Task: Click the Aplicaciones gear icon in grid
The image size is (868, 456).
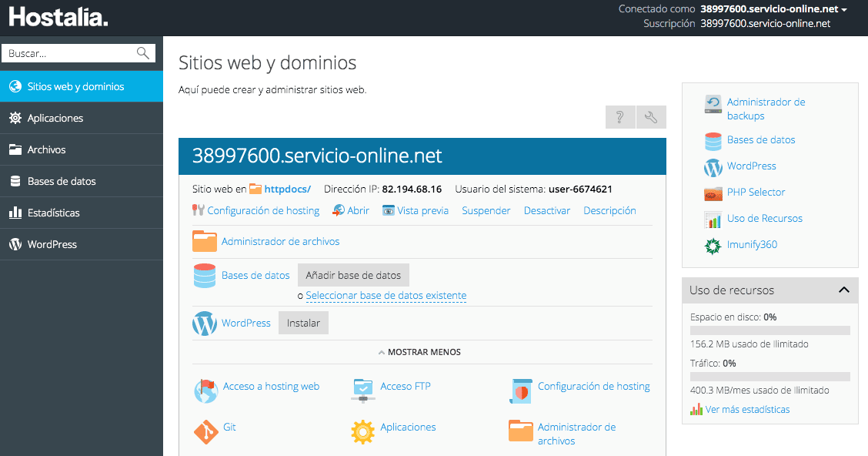Action: coord(363,431)
